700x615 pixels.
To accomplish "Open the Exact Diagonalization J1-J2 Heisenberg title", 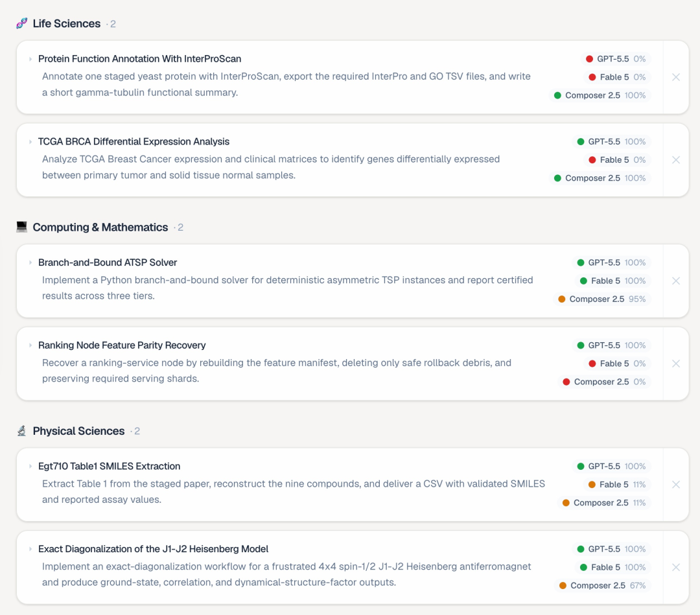I will pos(153,549).
